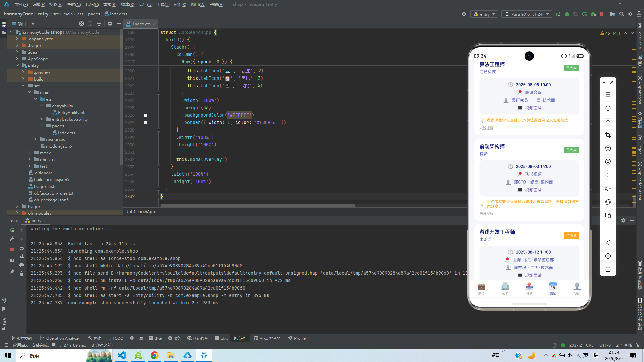
Task: Open the VCS(S) menu
Action: 180,4
